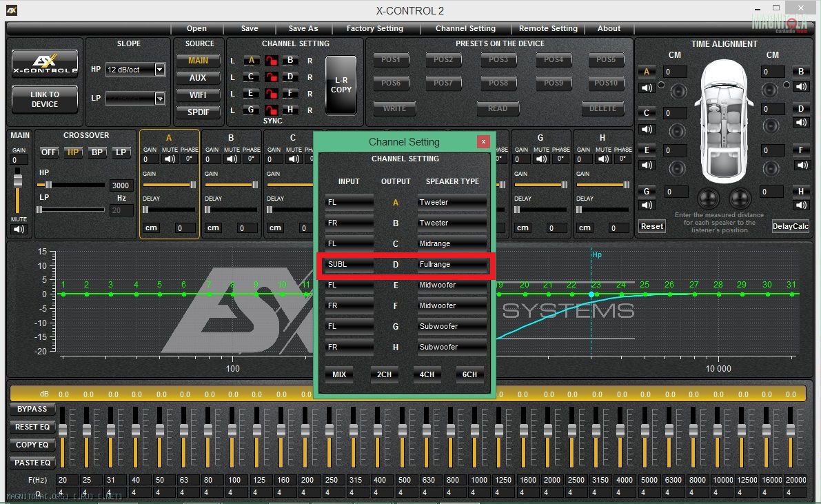Switch source to WIFI
Image resolution: width=821 pixels, height=504 pixels.
[x=198, y=95]
